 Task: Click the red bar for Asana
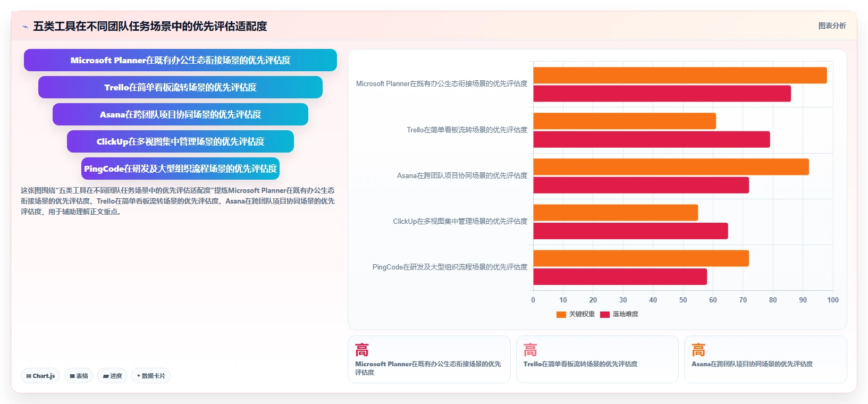tap(641, 185)
